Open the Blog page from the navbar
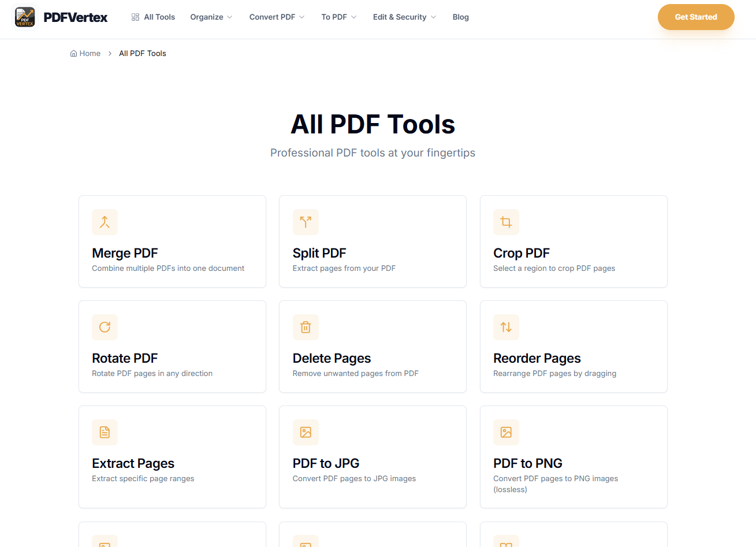The image size is (756, 547). (460, 17)
